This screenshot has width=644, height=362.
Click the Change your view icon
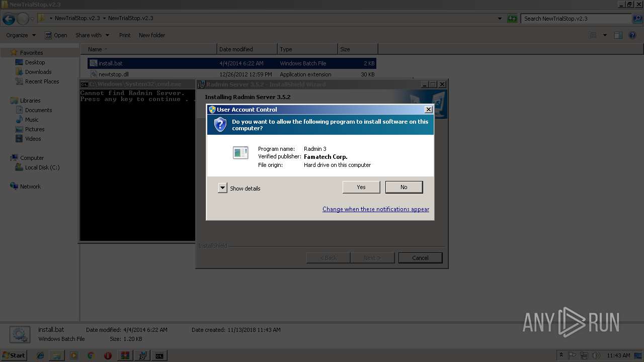point(593,35)
